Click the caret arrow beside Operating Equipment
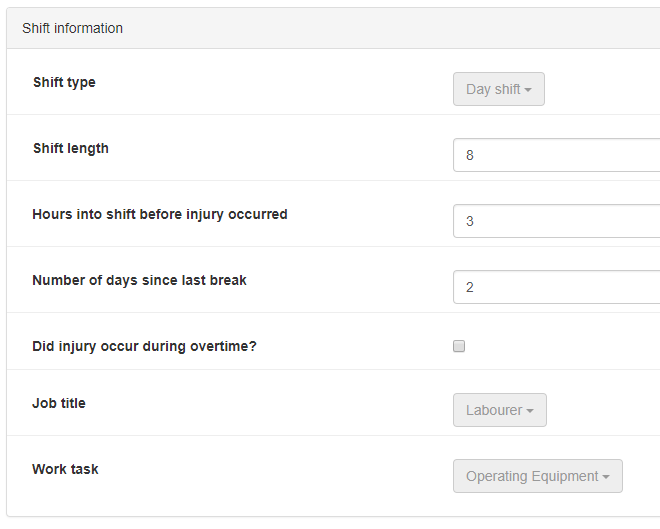 (606, 477)
